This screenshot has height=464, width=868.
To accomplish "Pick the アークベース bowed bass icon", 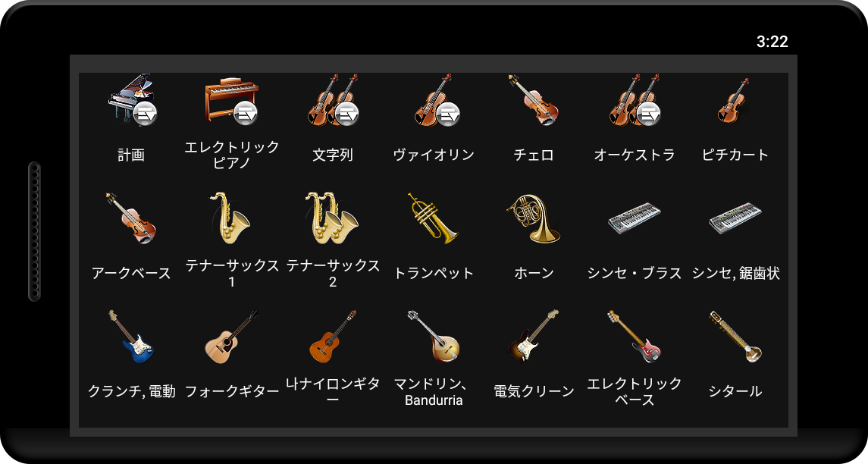I will click(x=131, y=218).
